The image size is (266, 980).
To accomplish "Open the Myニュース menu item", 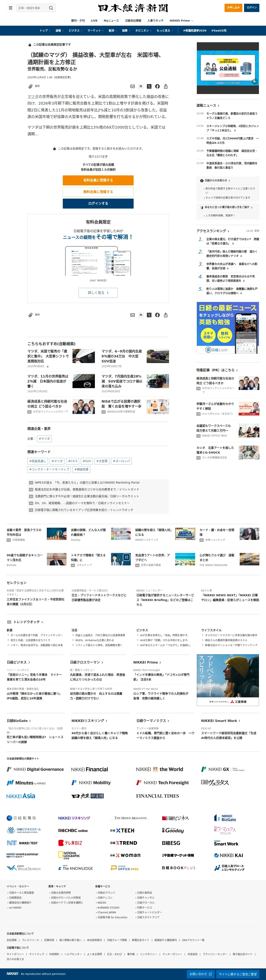I will click(111, 21).
